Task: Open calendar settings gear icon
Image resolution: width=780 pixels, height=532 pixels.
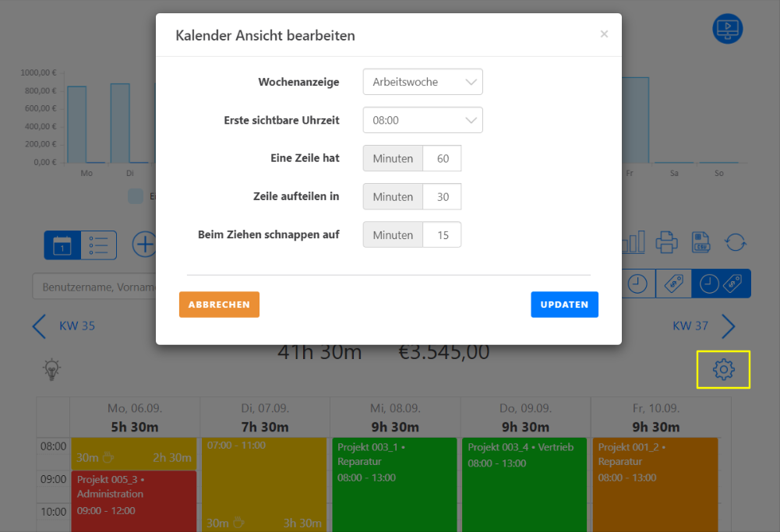Action: click(x=724, y=369)
